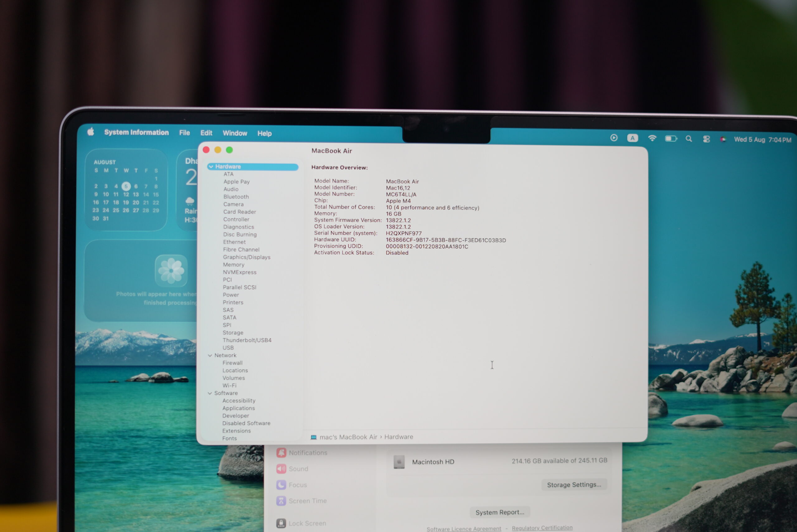This screenshot has width=797, height=532.
Task: Click the Focus moon icon in Settings
Action: (281, 485)
